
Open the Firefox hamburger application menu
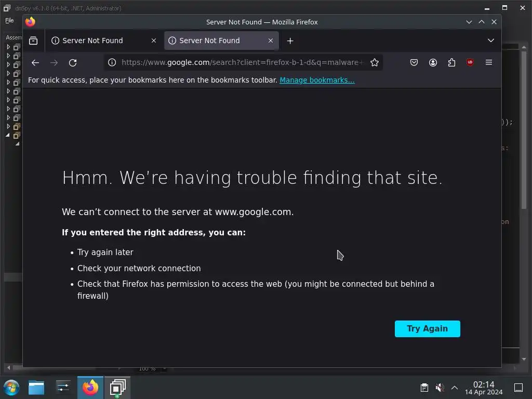click(489, 62)
